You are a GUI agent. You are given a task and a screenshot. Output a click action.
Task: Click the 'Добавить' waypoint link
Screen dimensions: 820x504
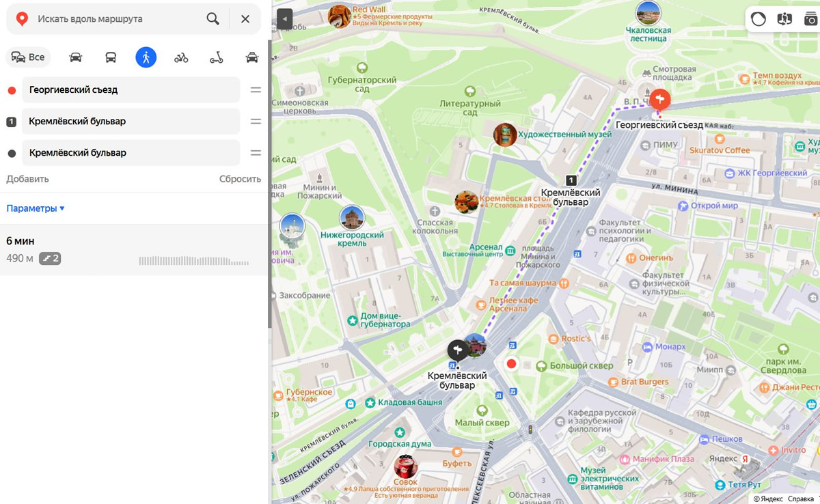(27, 179)
